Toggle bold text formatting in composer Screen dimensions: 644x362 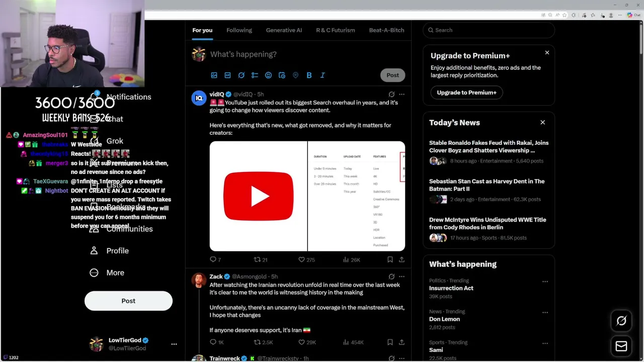point(309,75)
